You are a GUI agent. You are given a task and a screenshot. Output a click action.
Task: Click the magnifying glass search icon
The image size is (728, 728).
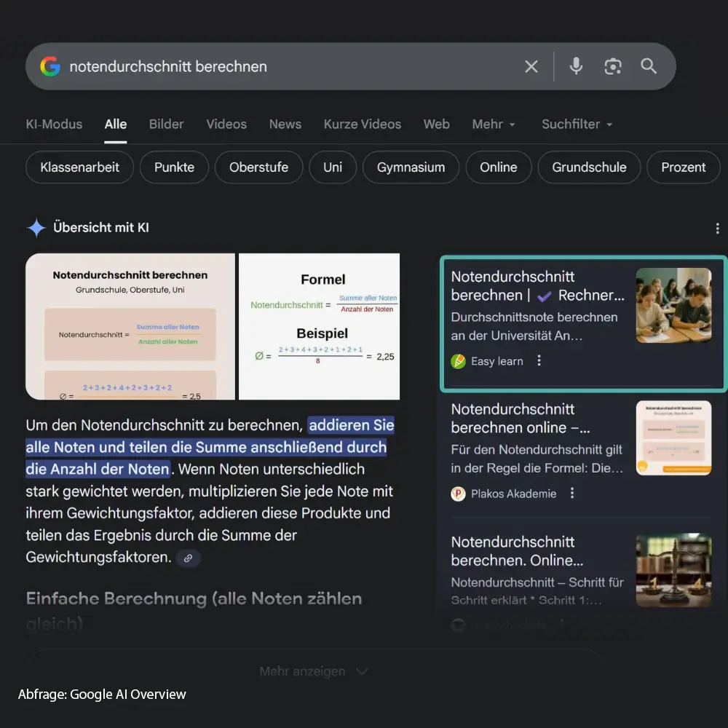[x=649, y=67]
